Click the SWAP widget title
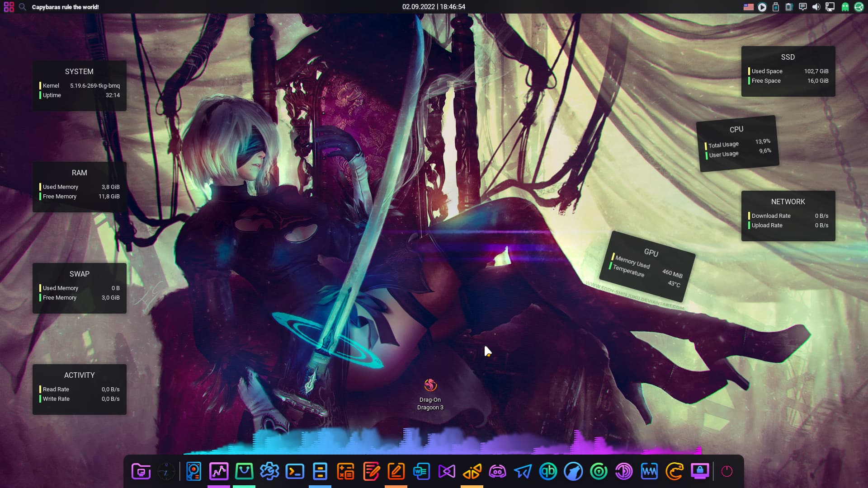Viewport: 868px width, 488px height. point(79,274)
